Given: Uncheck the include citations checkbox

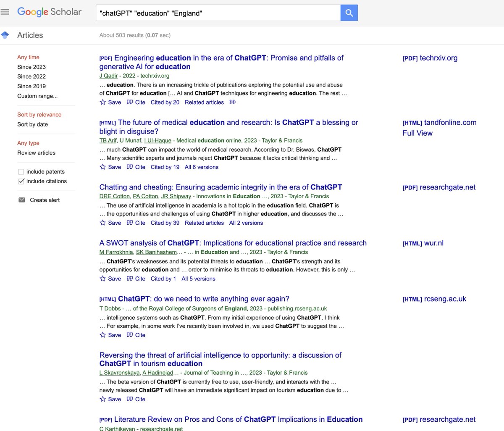Looking at the screenshot, I should point(21,181).
